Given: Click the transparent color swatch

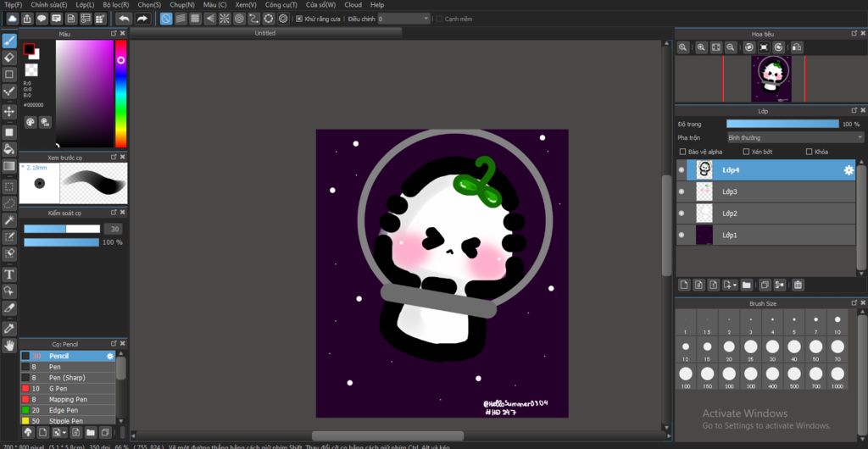Looking at the screenshot, I should pyautogui.click(x=31, y=70).
